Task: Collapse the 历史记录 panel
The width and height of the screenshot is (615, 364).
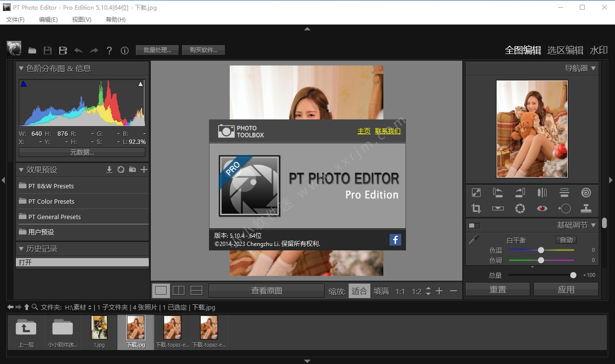Action: click(21, 249)
